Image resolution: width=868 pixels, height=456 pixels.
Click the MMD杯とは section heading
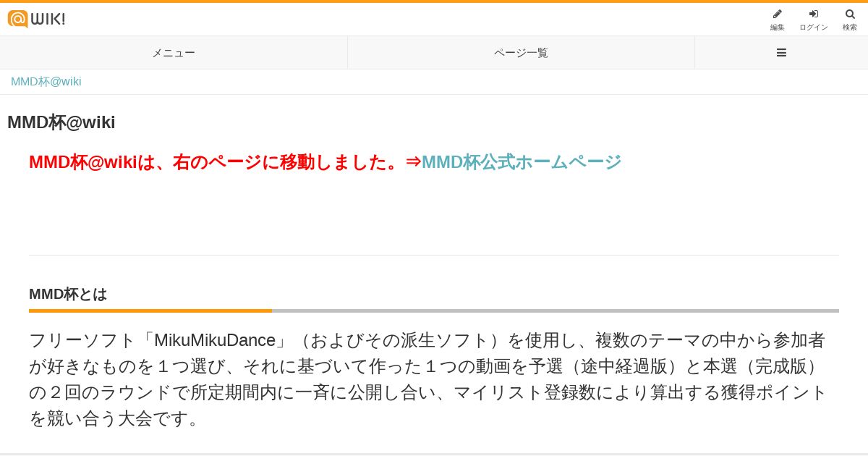point(68,294)
